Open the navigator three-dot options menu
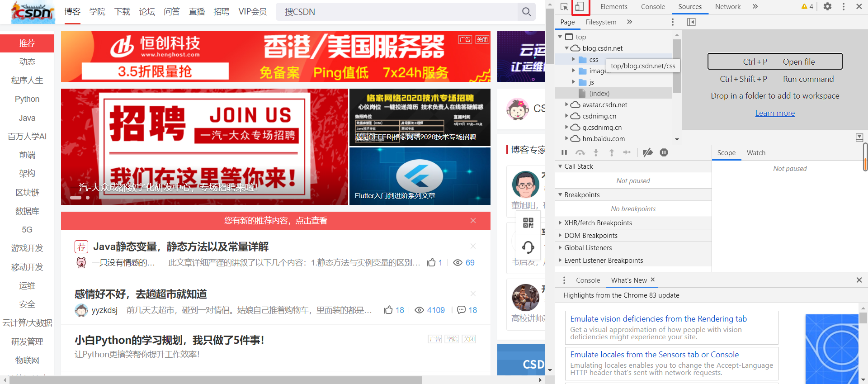The width and height of the screenshot is (868, 384). click(x=673, y=22)
